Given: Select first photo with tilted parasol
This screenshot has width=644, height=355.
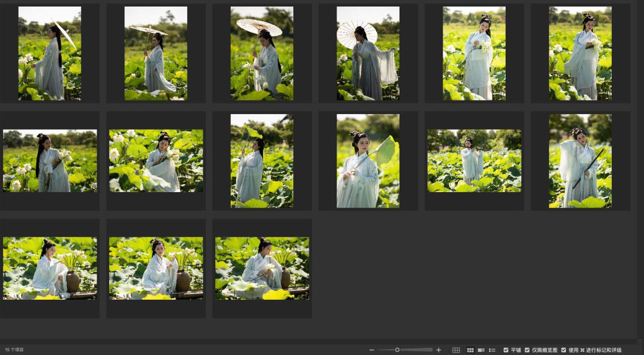Looking at the screenshot, I should tap(50, 53).
